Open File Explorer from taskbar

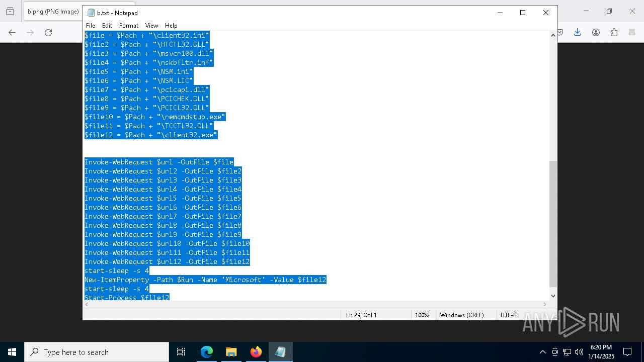click(x=231, y=352)
